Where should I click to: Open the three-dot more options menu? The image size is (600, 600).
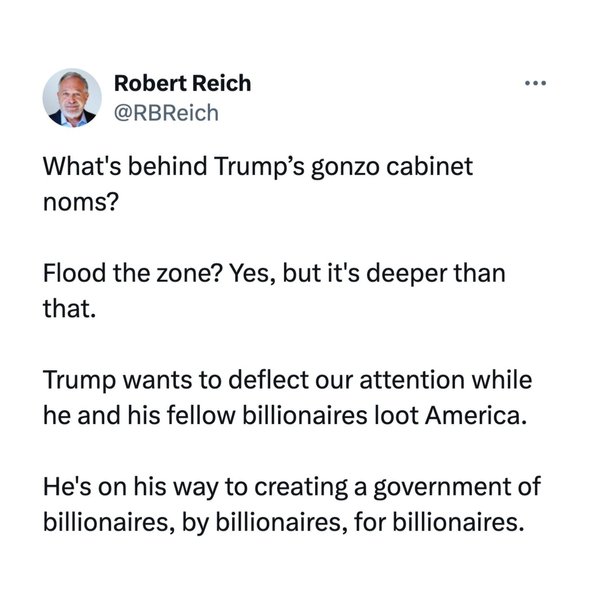click(536, 83)
